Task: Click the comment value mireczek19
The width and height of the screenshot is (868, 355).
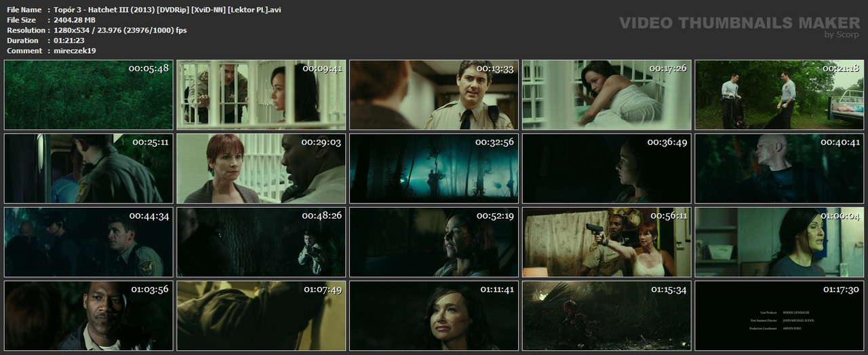Action: click(75, 51)
